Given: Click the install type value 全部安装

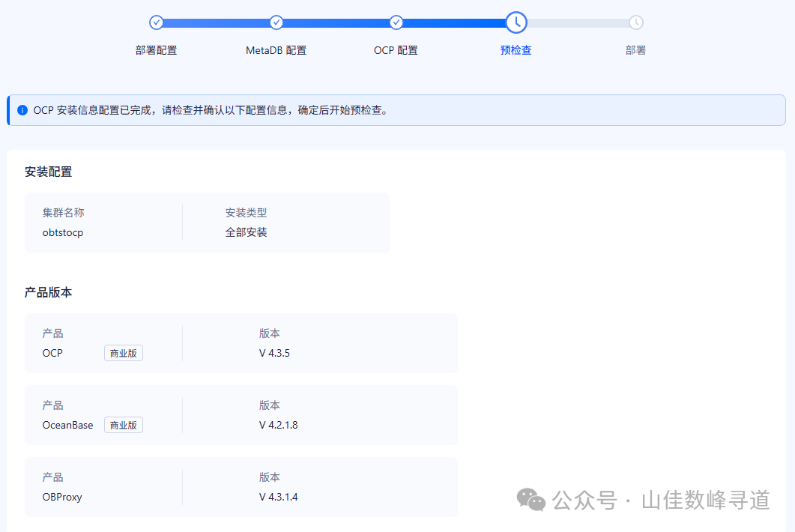Looking at the screenshot, I should tap(246, 232).
